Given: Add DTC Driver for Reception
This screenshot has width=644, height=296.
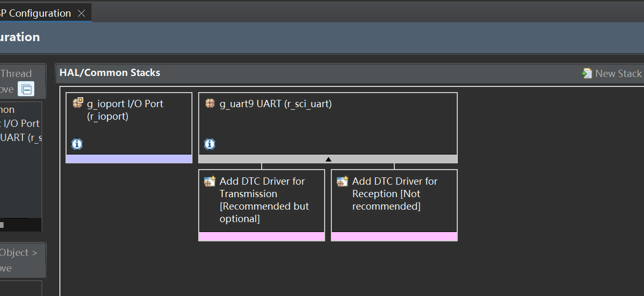Looking at the screenshot, I should [394, 194].
